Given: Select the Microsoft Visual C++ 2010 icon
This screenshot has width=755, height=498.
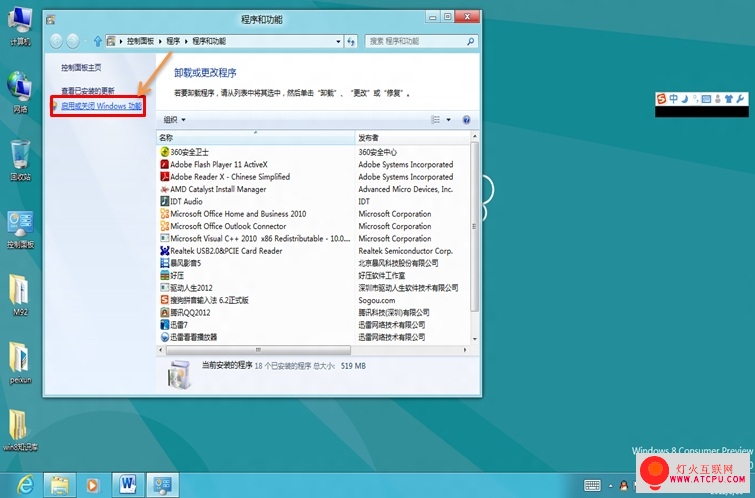Looking at the screenshot, I should point(165,238).
